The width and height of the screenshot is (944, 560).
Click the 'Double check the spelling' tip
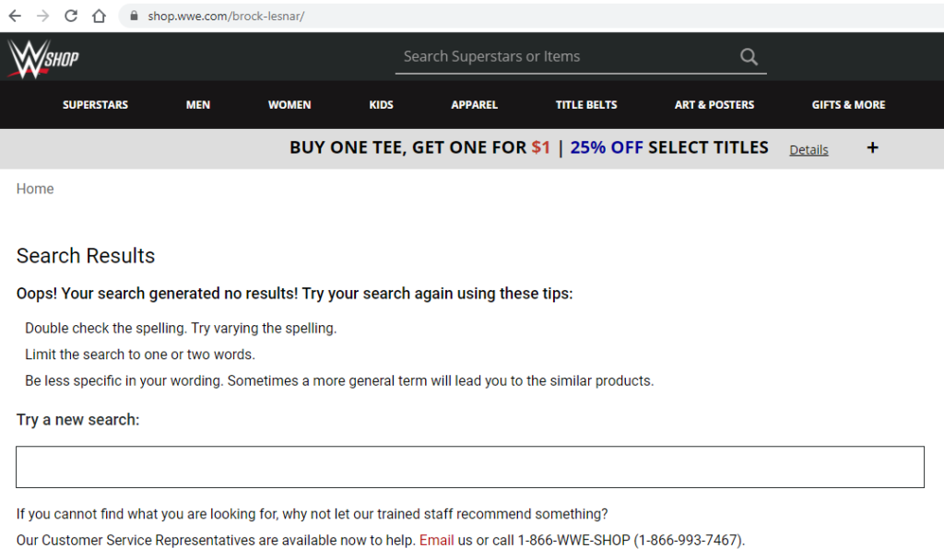[181, 329]
